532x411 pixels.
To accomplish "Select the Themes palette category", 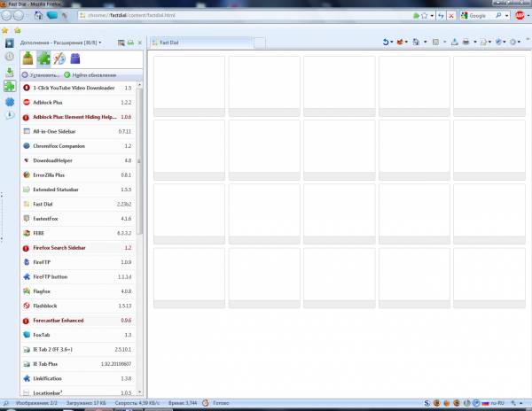I will (59, 58).
